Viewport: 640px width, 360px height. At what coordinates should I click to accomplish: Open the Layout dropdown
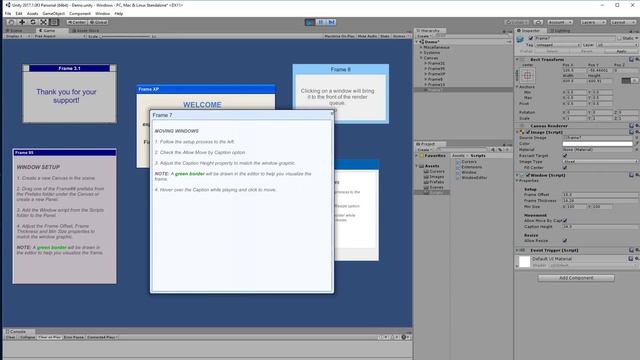click(623, 22)
